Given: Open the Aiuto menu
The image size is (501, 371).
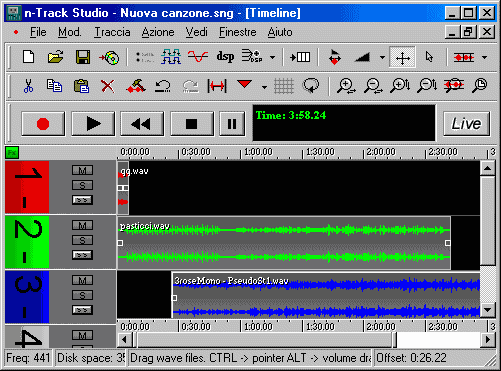Looking at the screenshot, I should coord(280,32).
